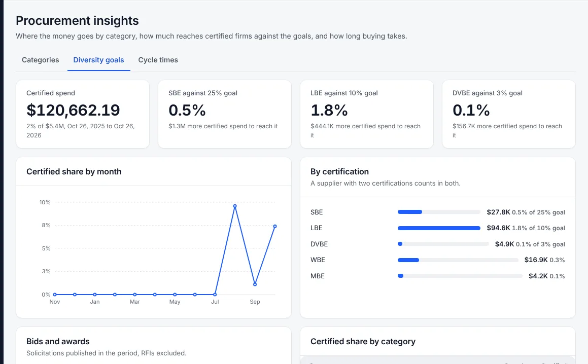Click the SBE progress bar in By certification

point(439,212)
